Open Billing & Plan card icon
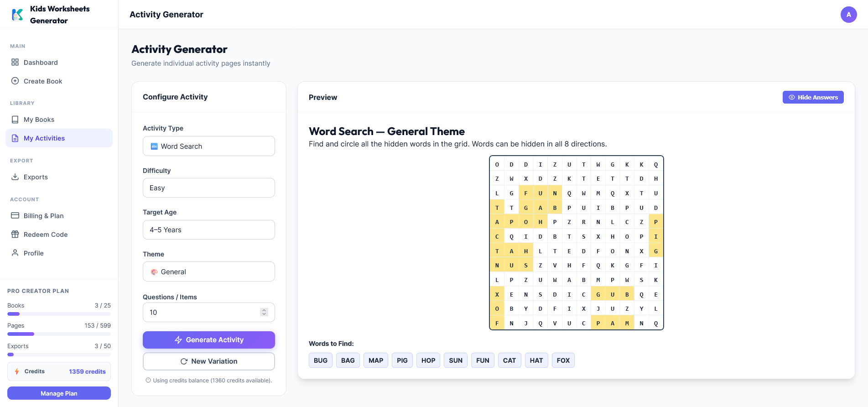The height and width of the screenshot is (407, 868). point(15,215)
